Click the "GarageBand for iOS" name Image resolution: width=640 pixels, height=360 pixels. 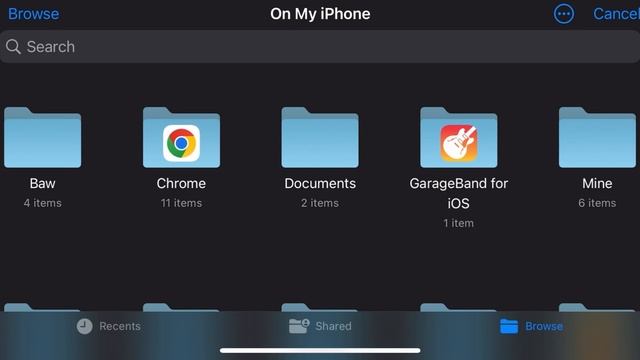pos(459,193)
